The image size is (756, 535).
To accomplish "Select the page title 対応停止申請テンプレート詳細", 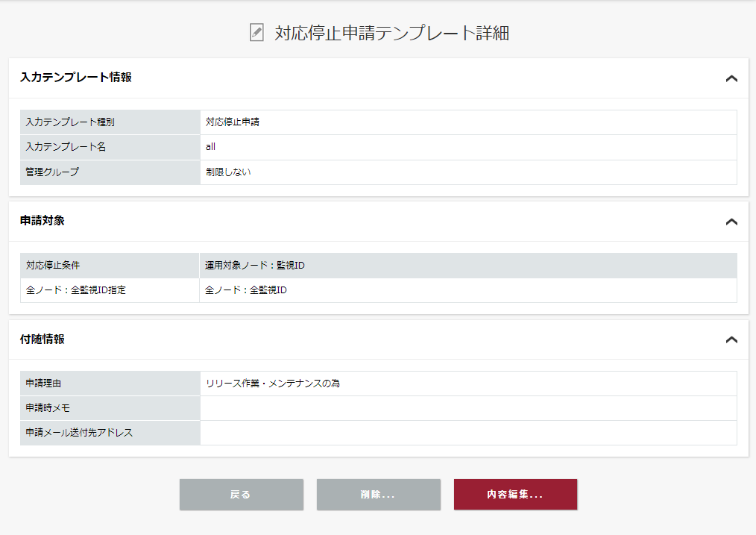I will tap(392, 33).
